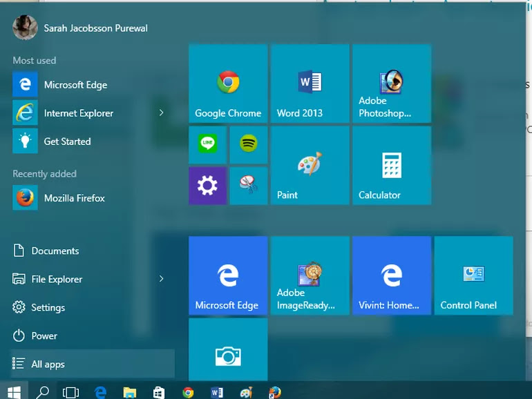The width and height of the screenshot is (532, 399).
Task: Launch the Word 2013 tile
Action: click(x=310, y=84)
